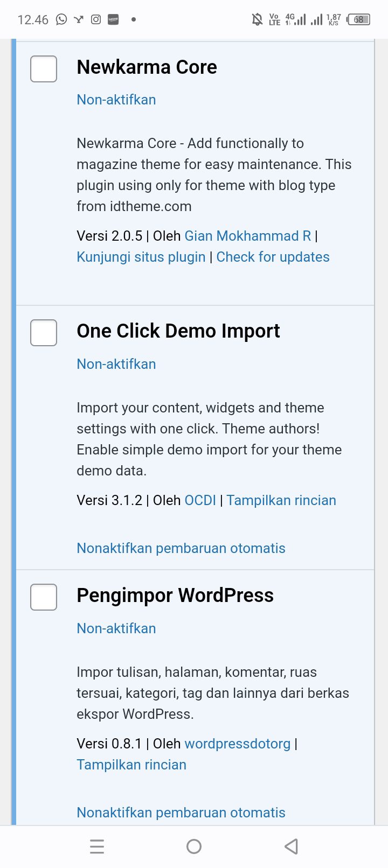Click Check for updates link

point(273,257)
